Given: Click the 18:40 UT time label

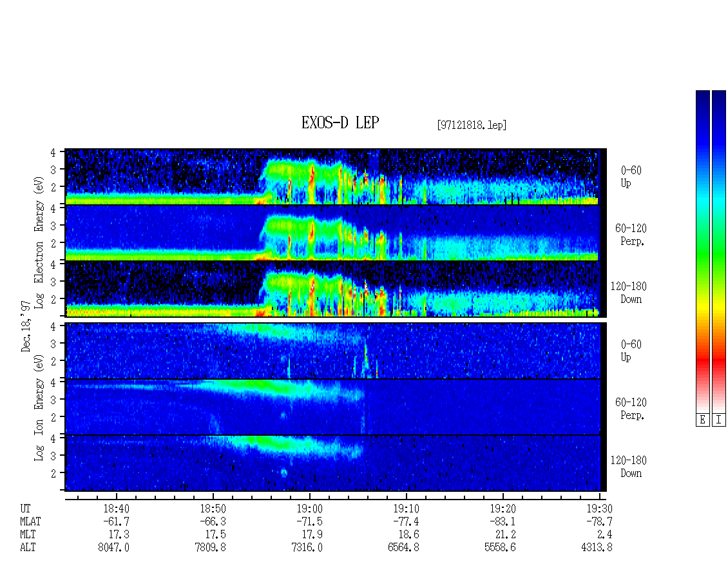Looking at the screenshot, I should pyautogui.click(x=116, y=509).
